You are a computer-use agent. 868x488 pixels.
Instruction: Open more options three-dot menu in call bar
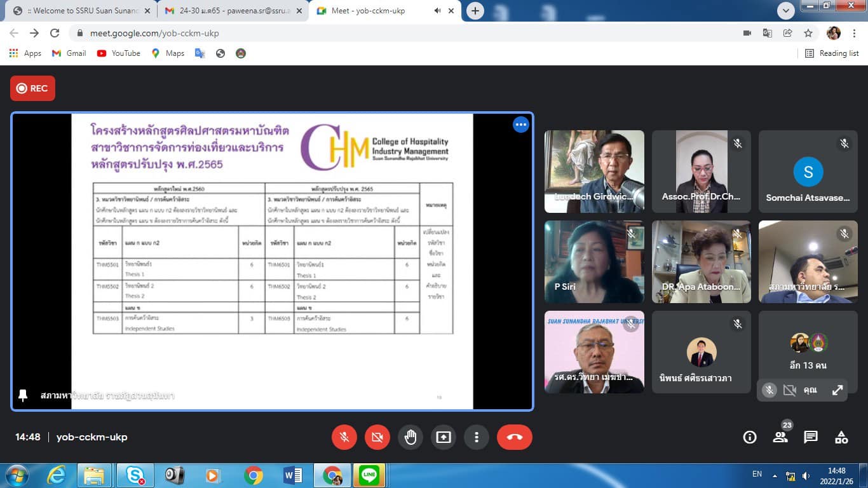click(477, 437)
